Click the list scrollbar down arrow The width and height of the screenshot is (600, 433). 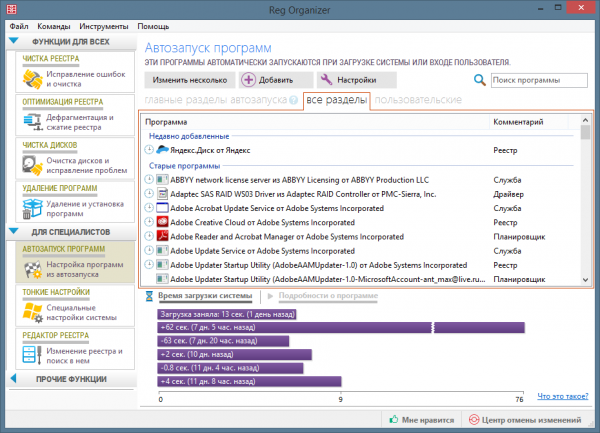coord(585,280)
